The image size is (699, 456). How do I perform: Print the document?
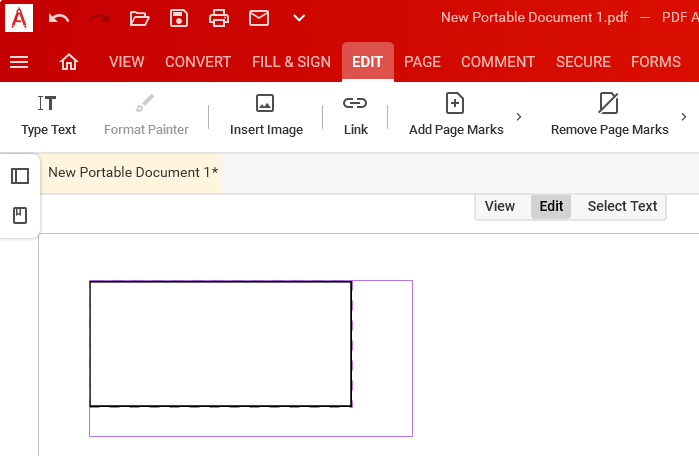(x=219, y=18)
